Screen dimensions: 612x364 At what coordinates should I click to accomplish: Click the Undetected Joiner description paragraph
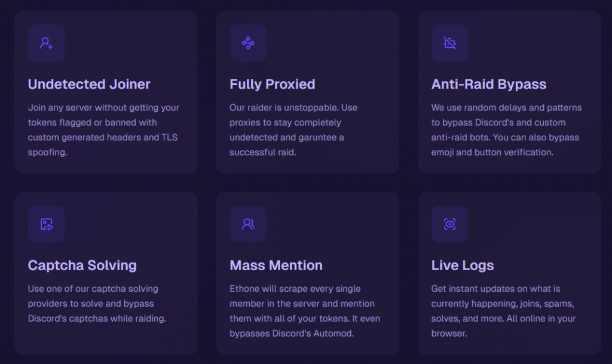point(103,130)
